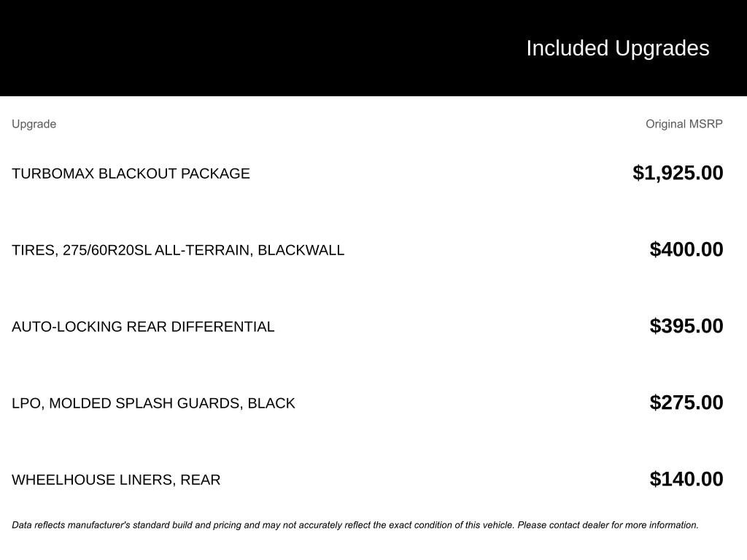The image size is (747, 560).
Task: Select the Upgrade column header
Action: (x=34, y=124)
